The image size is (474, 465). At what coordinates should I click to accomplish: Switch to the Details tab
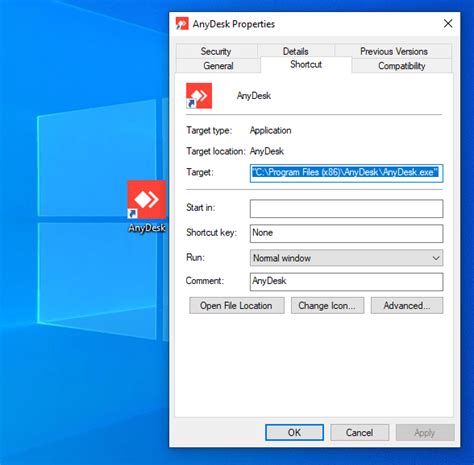(296, 51)
